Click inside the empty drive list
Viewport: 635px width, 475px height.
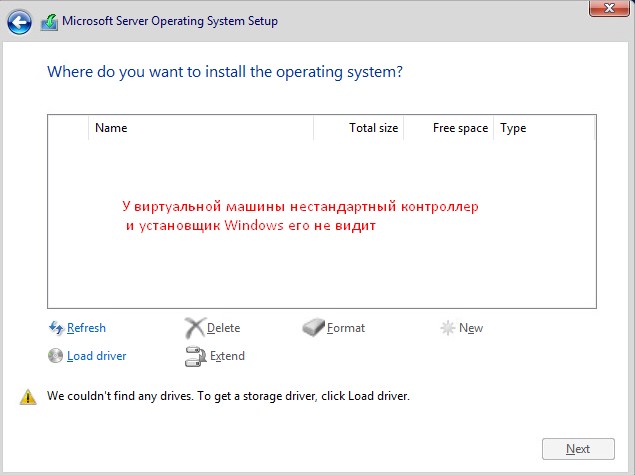320,270
